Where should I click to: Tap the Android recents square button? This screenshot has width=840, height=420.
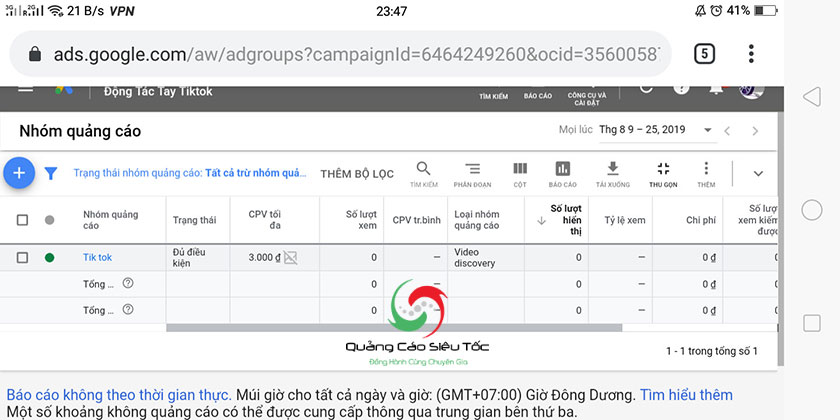[812, 323]
